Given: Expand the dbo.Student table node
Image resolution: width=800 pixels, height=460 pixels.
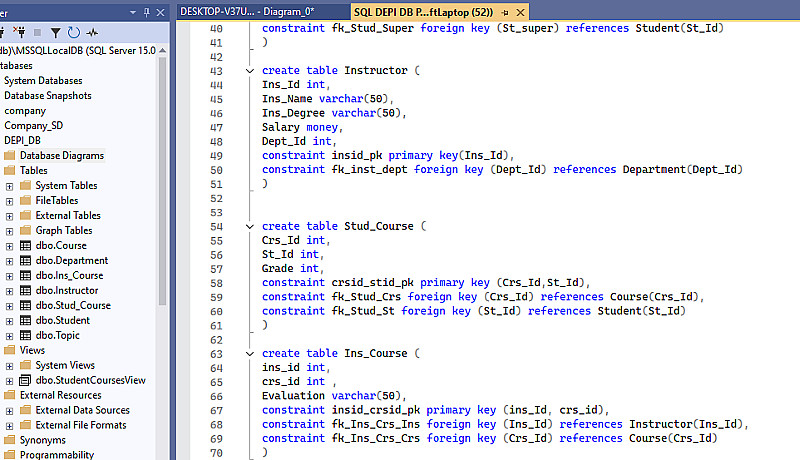Looking at the screenshot, I should point(9,321).
